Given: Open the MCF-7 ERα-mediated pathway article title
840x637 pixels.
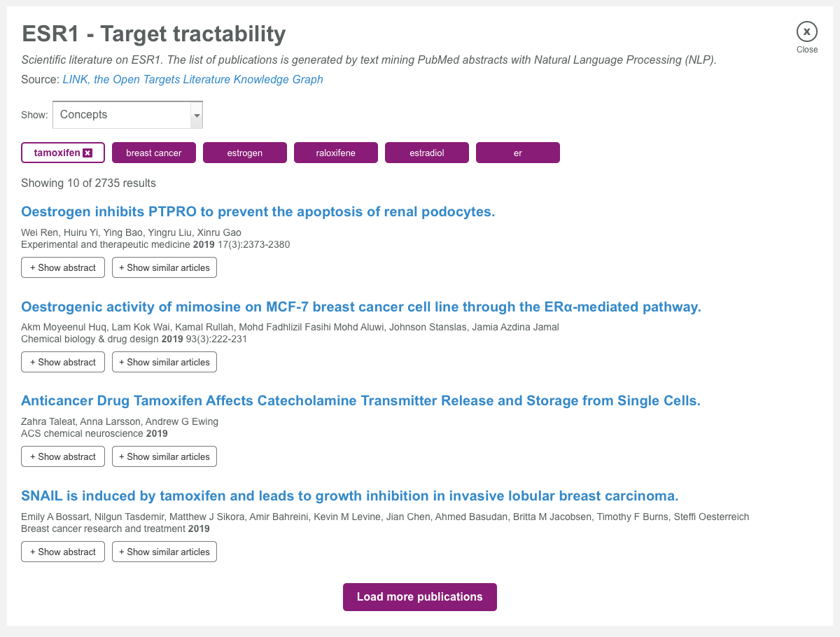Looking at the screenshot, I should pos(361,306).
